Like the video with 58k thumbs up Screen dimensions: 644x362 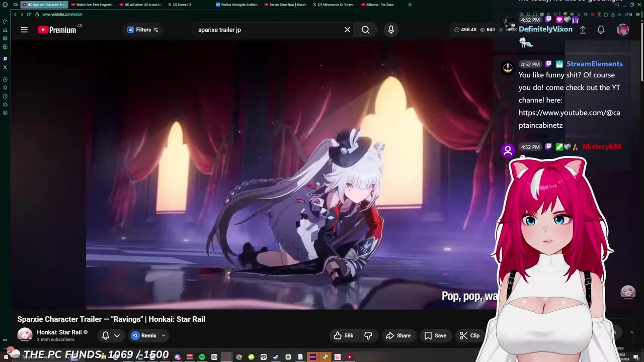[343, 335]
